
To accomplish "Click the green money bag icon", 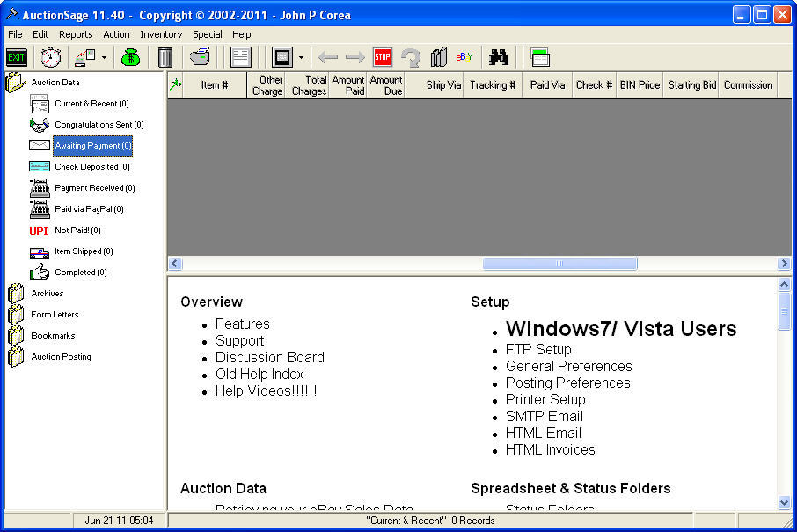I will [130, 57].
